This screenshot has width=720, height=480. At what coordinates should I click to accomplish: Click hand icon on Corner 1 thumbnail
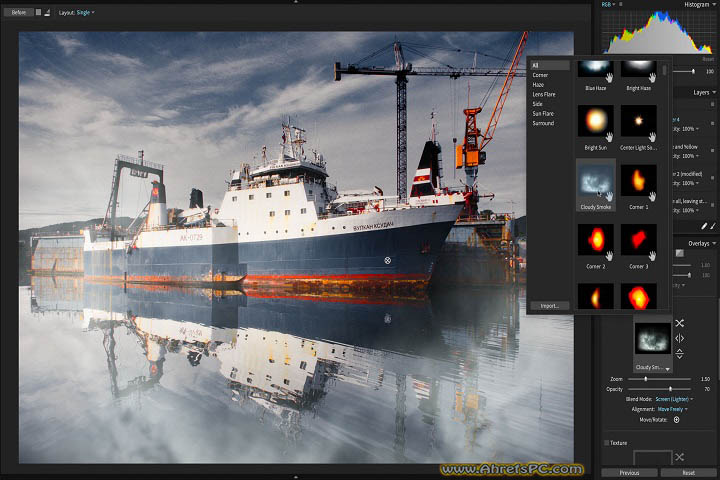pos(652,197)
